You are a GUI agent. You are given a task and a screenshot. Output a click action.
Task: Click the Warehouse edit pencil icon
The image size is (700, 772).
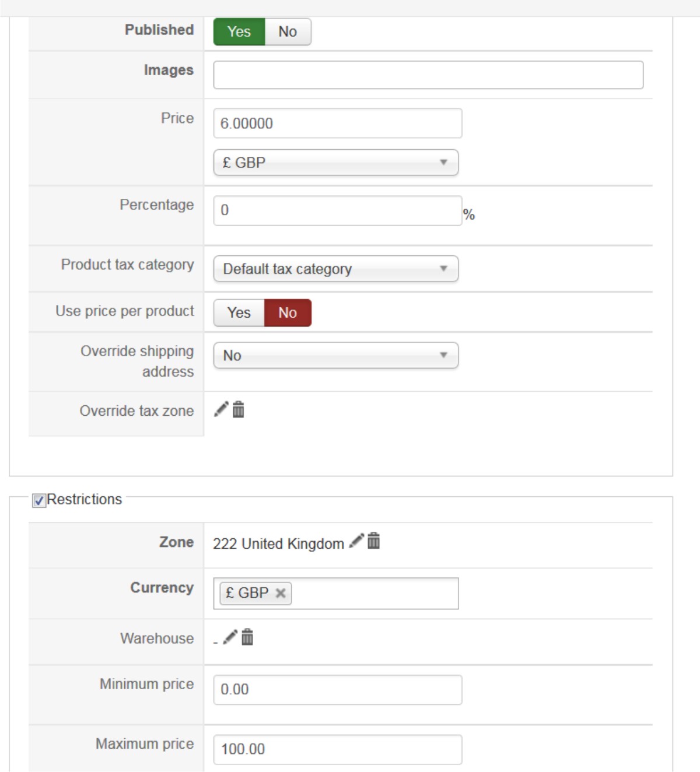coord(230,637)
